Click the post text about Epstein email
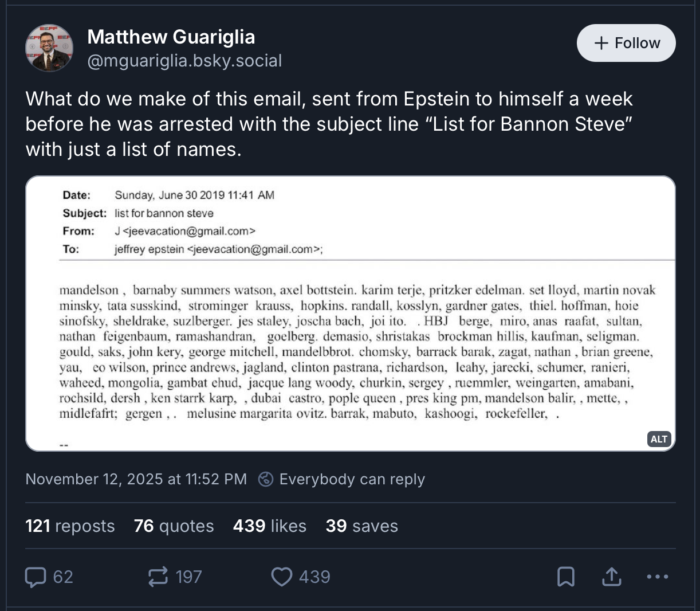 point(329,124)
